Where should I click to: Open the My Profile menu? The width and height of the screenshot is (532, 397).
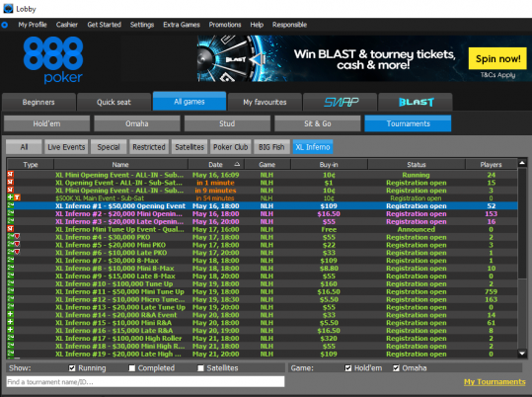(x=33, y=25)
